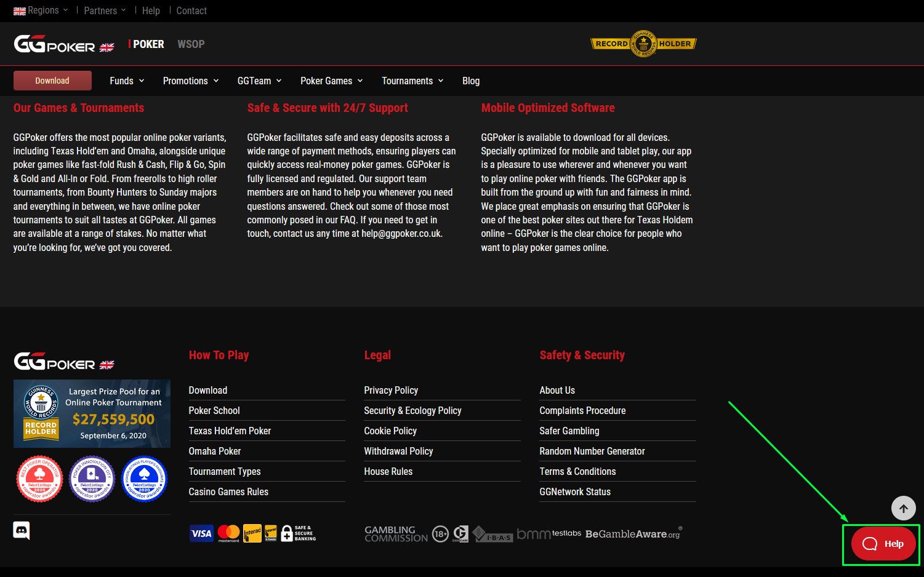Open the Random Number Generator link

coord(592,451)
